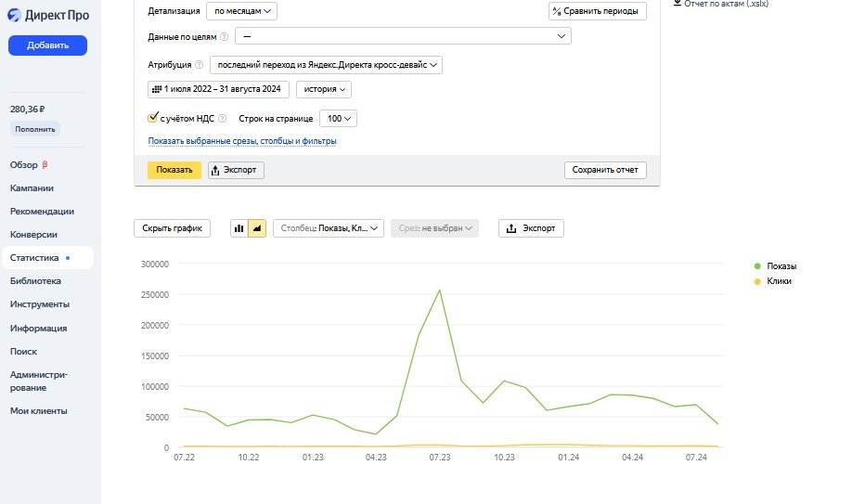865x504 pixels.
Task: Open help icon next to Атрибуция
Action: 200,65
